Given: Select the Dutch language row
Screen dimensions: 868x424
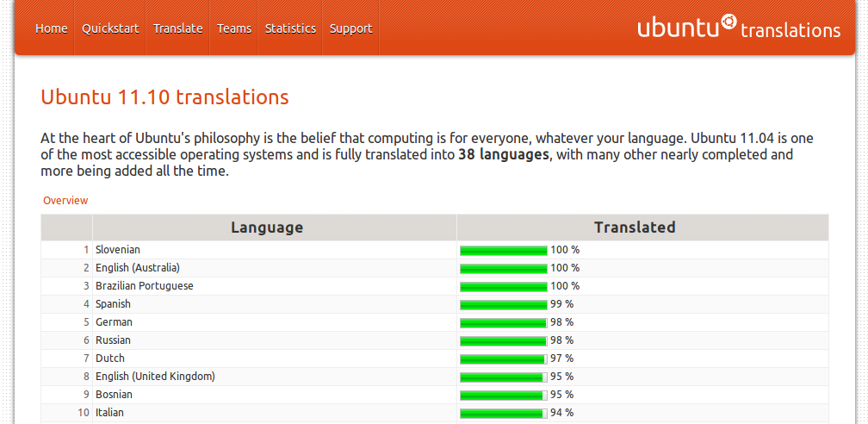Looking at the screenshot, I should point(435,358).
